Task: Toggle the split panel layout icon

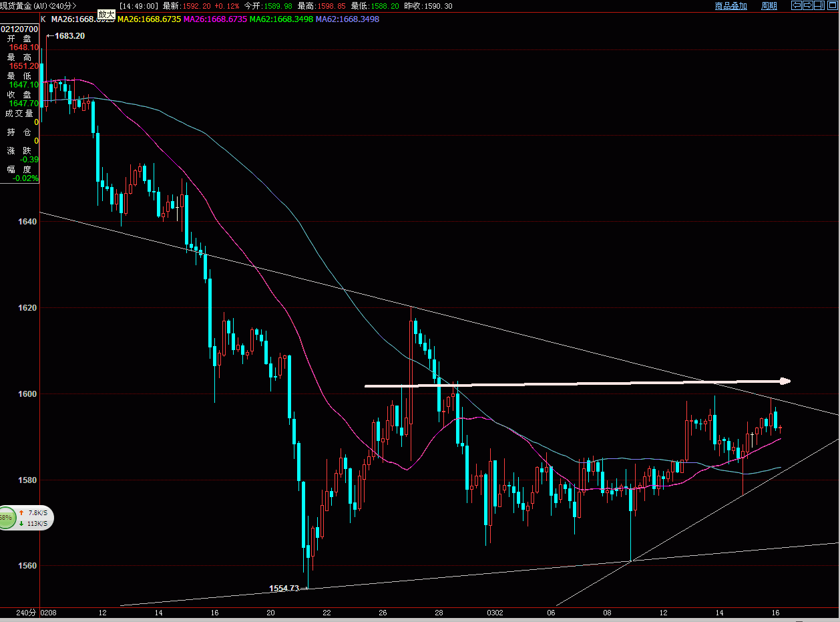Action: [819, 5]
